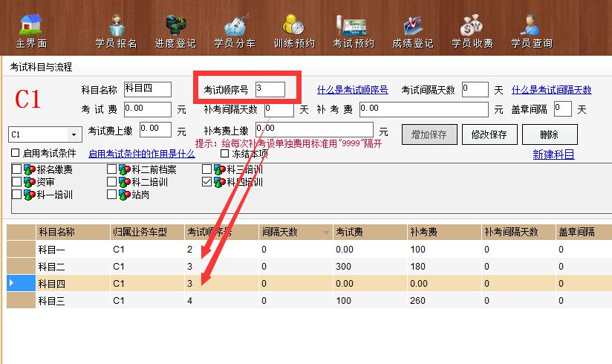This screenshot has height=364, width=612.
Task: Click the 300 exam fee cell
Action: (370, 267)
